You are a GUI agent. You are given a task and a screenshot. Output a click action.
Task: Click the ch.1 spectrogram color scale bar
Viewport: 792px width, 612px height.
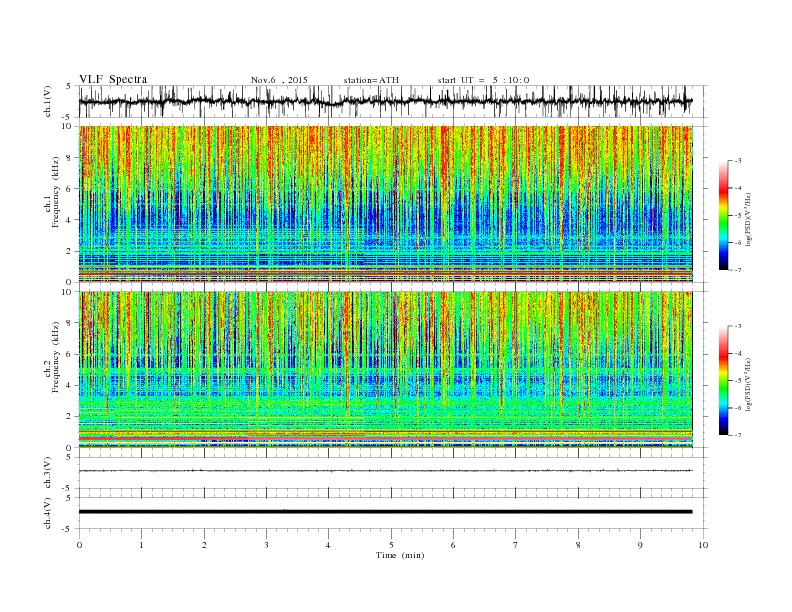coord(723,215)
